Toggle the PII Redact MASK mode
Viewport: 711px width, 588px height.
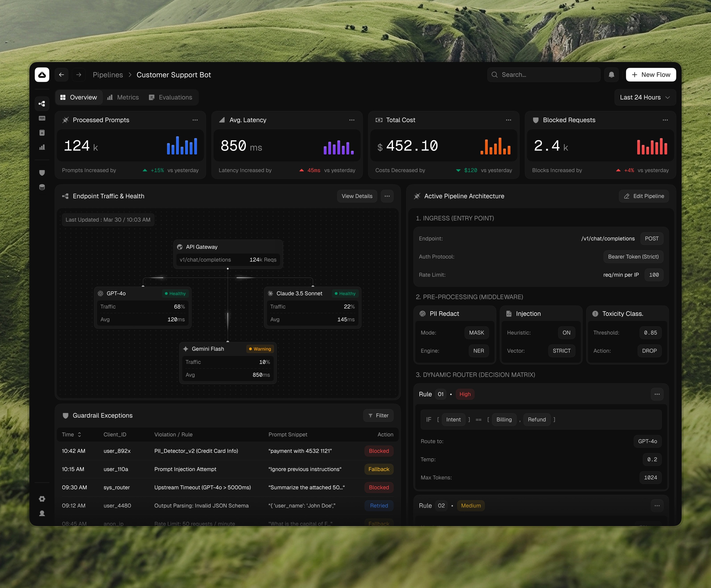pos(476,333)
